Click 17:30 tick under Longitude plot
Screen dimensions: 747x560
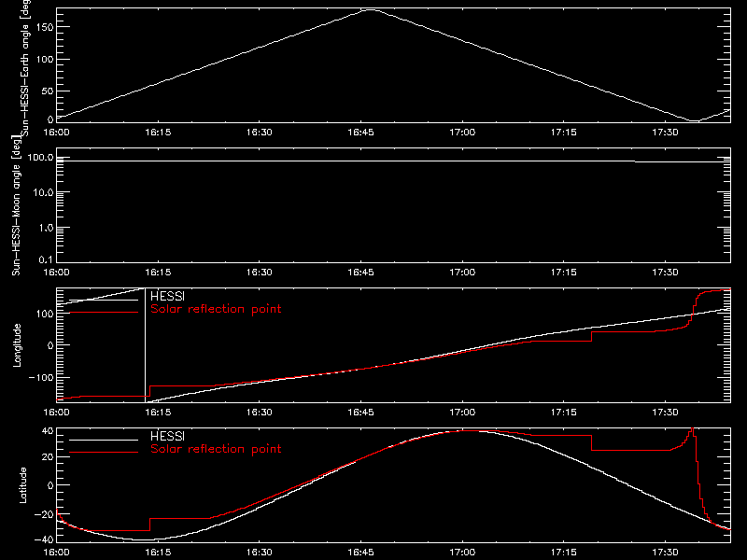[665, 413]
